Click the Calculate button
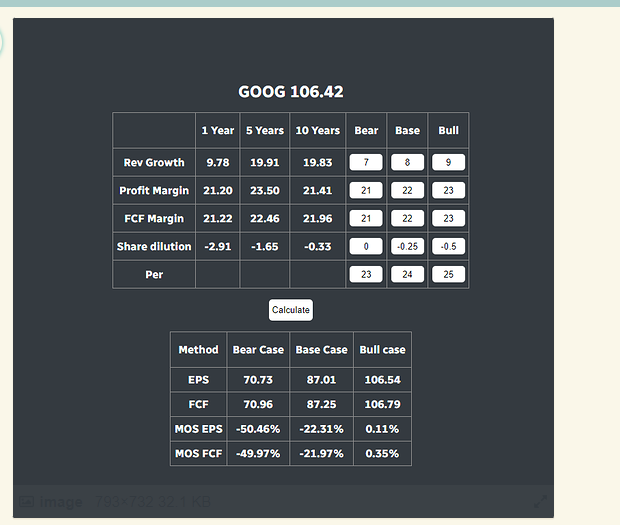Image resolution: width=620 pixels, height=525 pixels. coord(291,310)
